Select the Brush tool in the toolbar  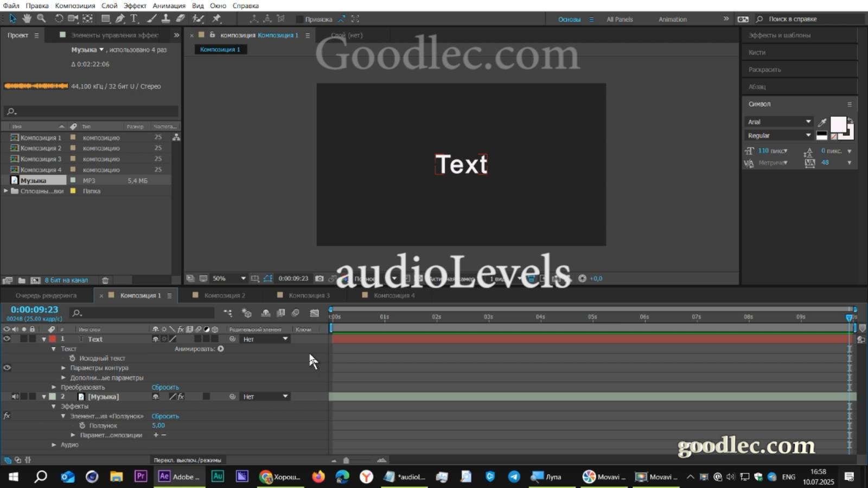tap(151, 18)
